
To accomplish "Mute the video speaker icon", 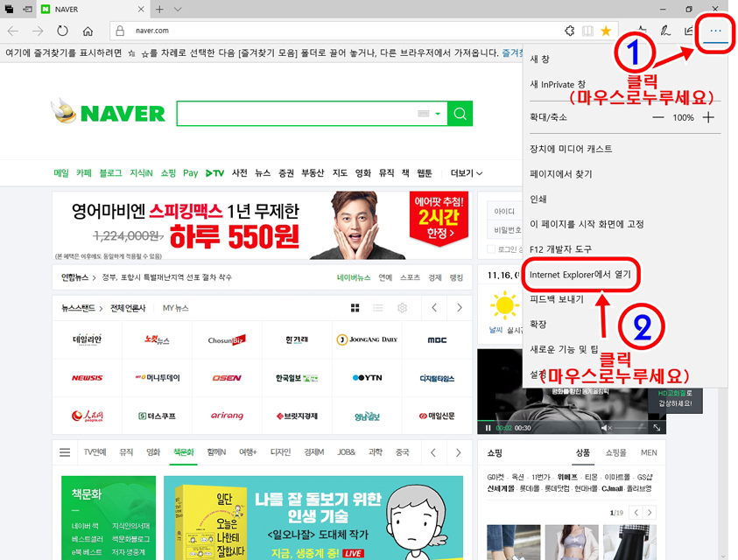I will tap(606, 428).
